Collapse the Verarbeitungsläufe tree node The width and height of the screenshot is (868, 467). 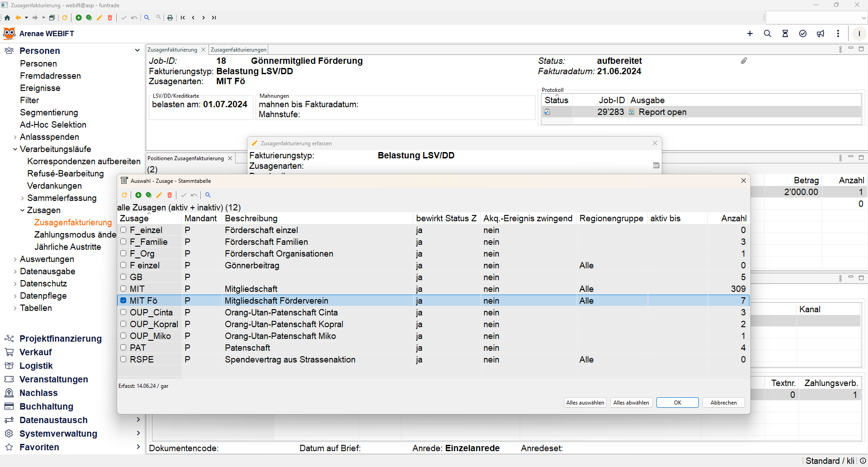click(x=15, y=149)
